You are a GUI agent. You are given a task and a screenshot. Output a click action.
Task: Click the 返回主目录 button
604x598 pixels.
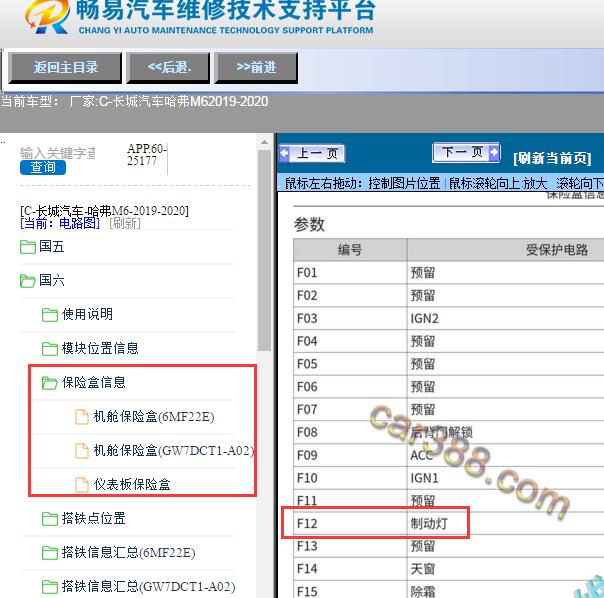tap(65, 68)
